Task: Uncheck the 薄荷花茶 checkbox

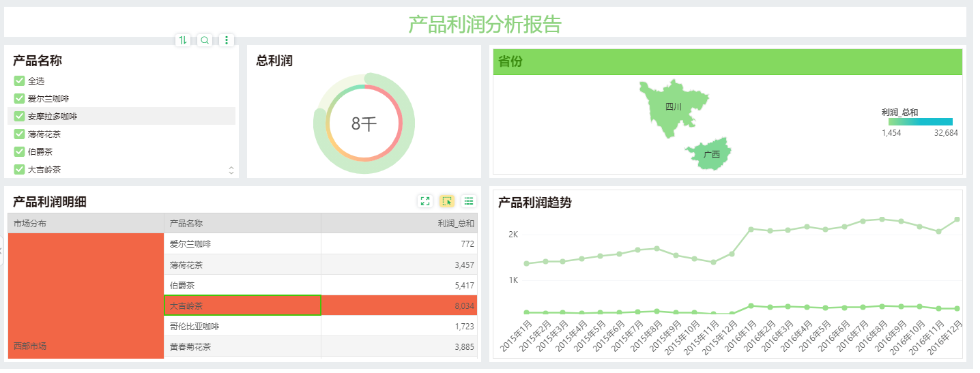Action: 19,134
